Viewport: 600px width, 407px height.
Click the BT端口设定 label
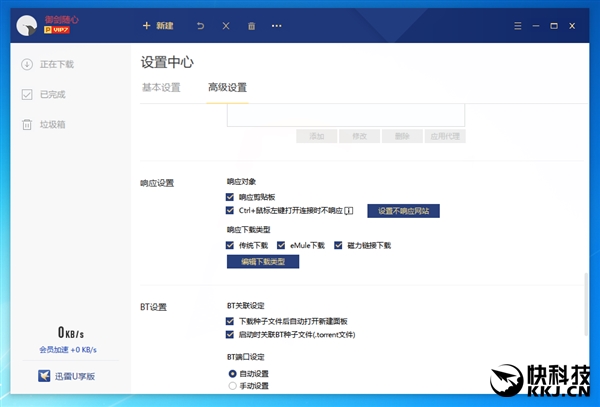[246, 357]
